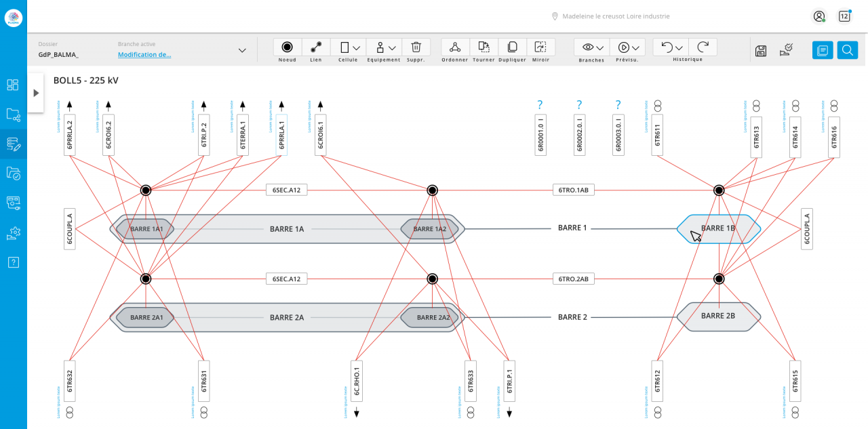Click the Tourner rotate icon
Image resolution: width=868 pixels, height=429 pixels.
click(x=484, y=47)
